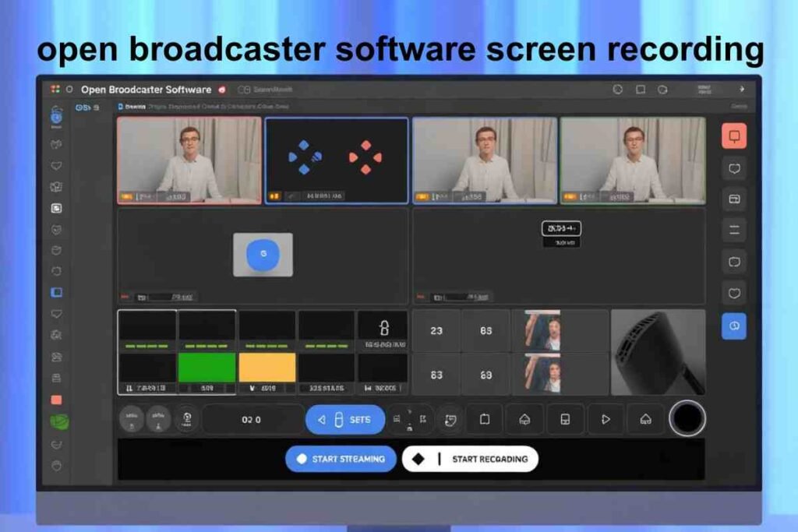This screenshot has height=532, width=798.
Task: Select the tile numbered 23
Action: point(436,330)
